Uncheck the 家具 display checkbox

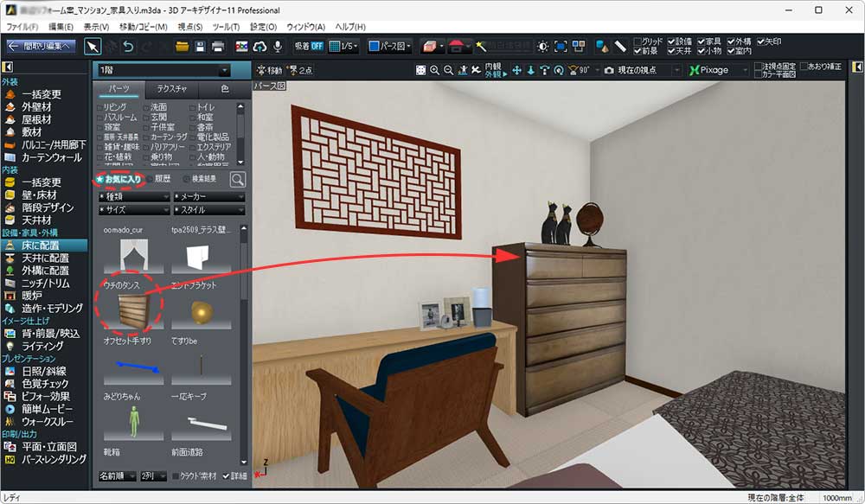(701, 41)
